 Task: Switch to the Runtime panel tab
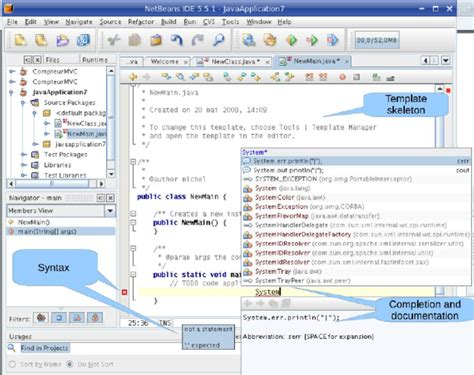(95, 60)
